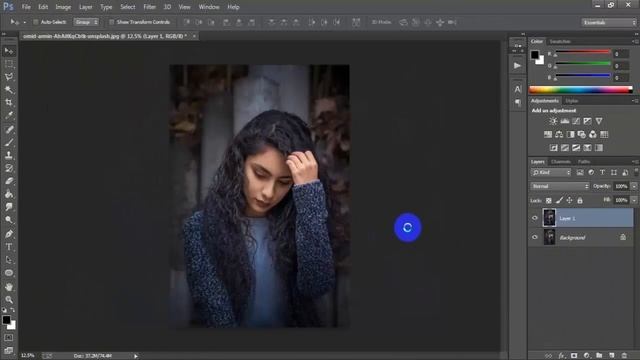The width and height of the screenshot is (640, 360).
Task: Open the Window menu
Action: pyautogui.click(x=209, y=7)
